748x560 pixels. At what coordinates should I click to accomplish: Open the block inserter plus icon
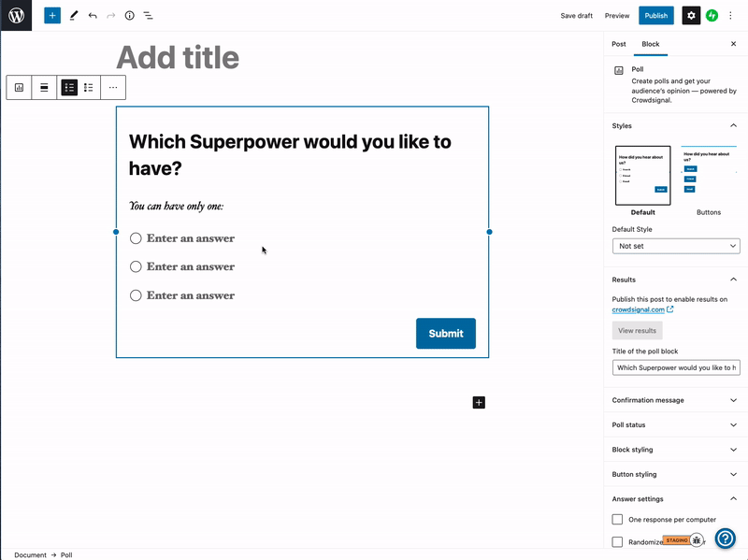pyautogui.click(x=52, y=16)
